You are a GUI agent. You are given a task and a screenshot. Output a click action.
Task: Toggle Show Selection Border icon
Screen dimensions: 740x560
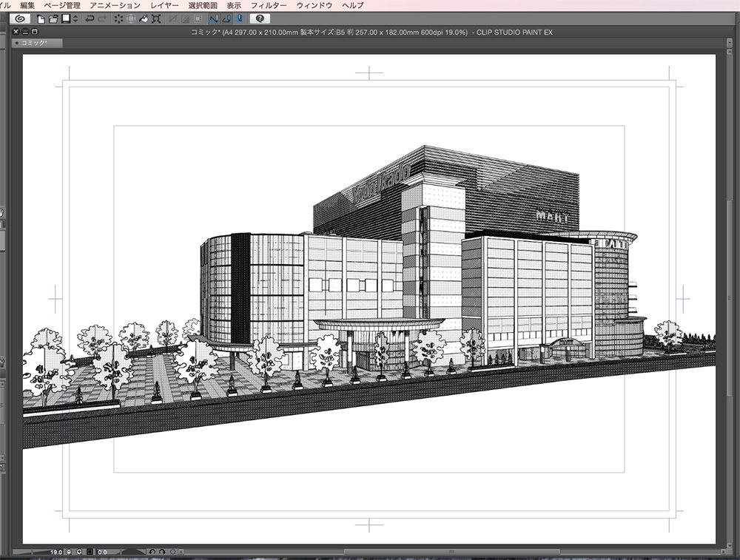pos(198,19)
